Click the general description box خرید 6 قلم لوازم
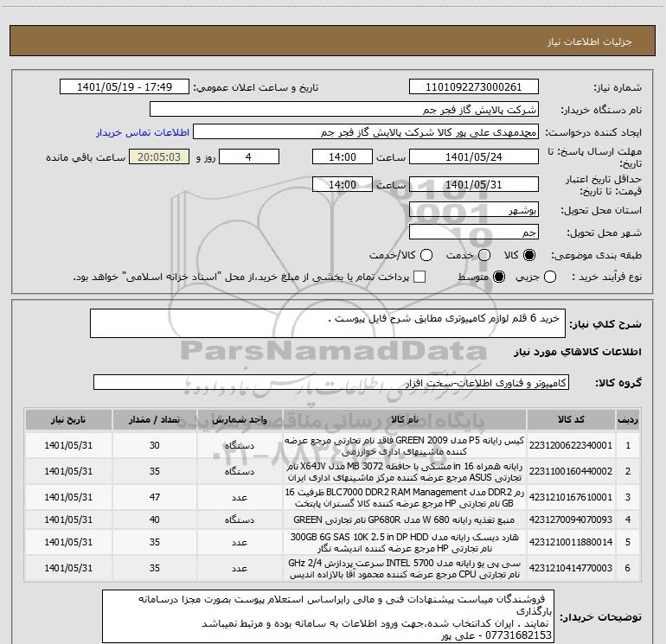This screenshot has height=644, width=666. 328,323
